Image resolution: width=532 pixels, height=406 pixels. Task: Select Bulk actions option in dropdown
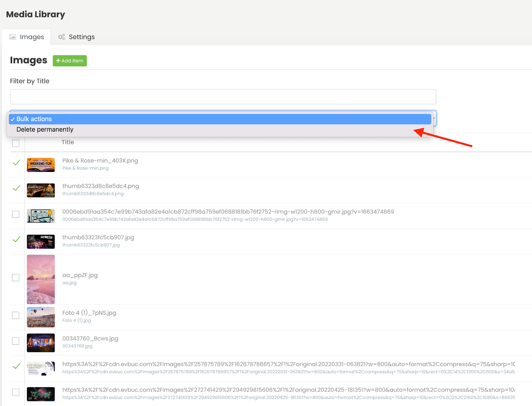pos(34,119)
